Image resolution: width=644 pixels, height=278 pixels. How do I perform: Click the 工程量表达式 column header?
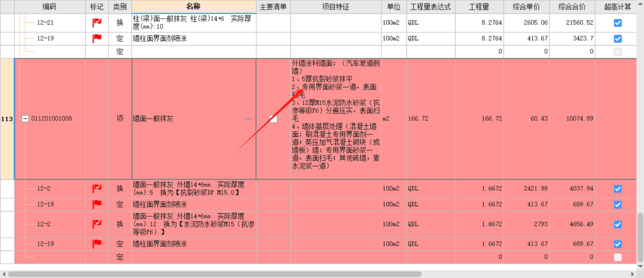click(x=431, y=7)
